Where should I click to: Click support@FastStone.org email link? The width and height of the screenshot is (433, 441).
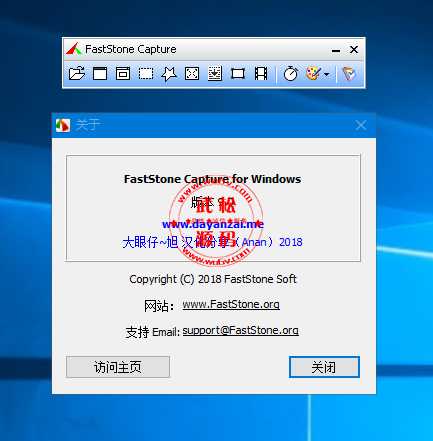click(x=240, y=330)
